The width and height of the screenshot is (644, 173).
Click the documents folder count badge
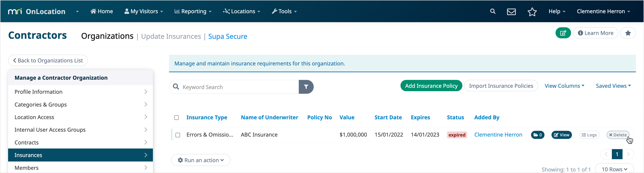point(537,135)
